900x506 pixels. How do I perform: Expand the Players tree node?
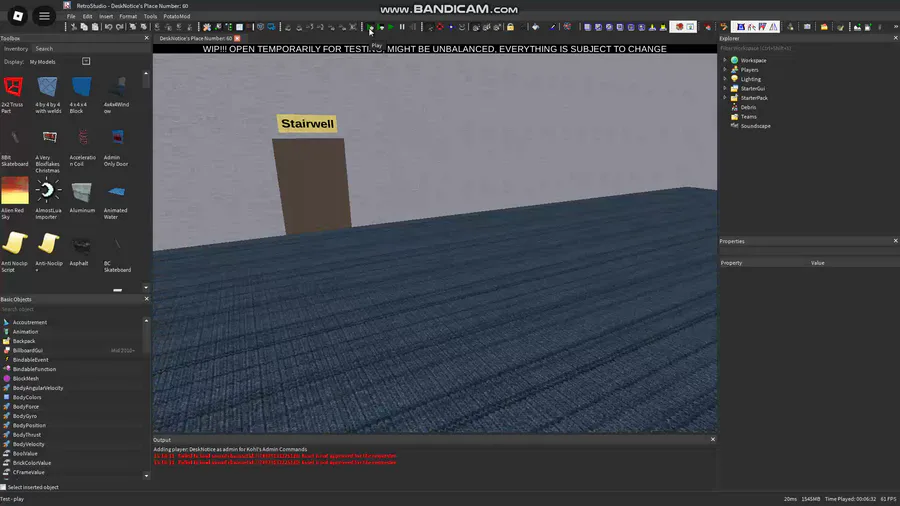pyautogui.click(x=725, y=69)
